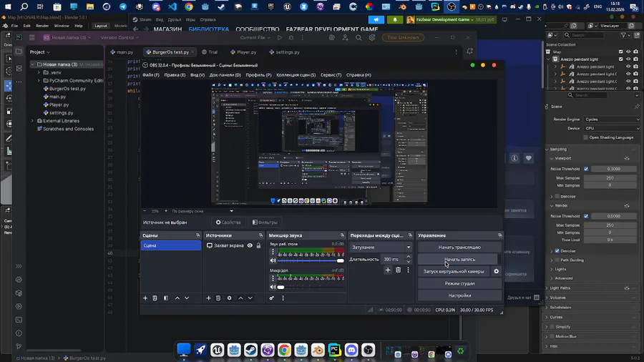Adjust Mic/Aux volume slider in OBS mixer

311,287
